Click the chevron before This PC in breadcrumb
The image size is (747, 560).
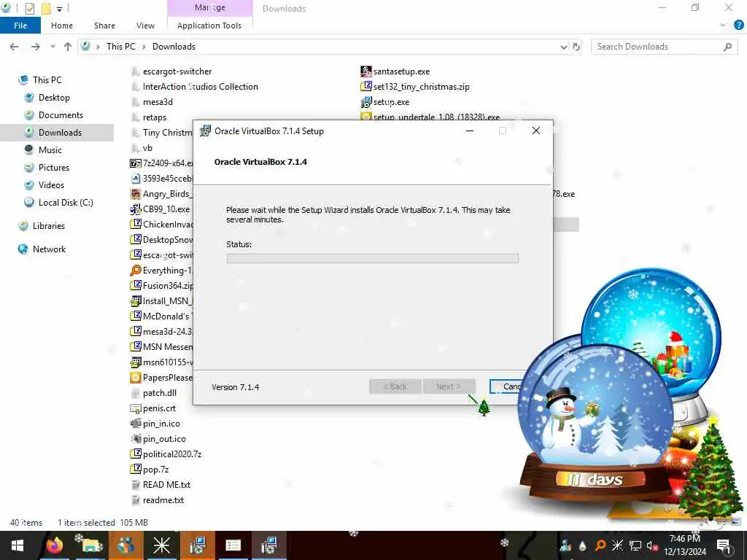pos(98,47)
